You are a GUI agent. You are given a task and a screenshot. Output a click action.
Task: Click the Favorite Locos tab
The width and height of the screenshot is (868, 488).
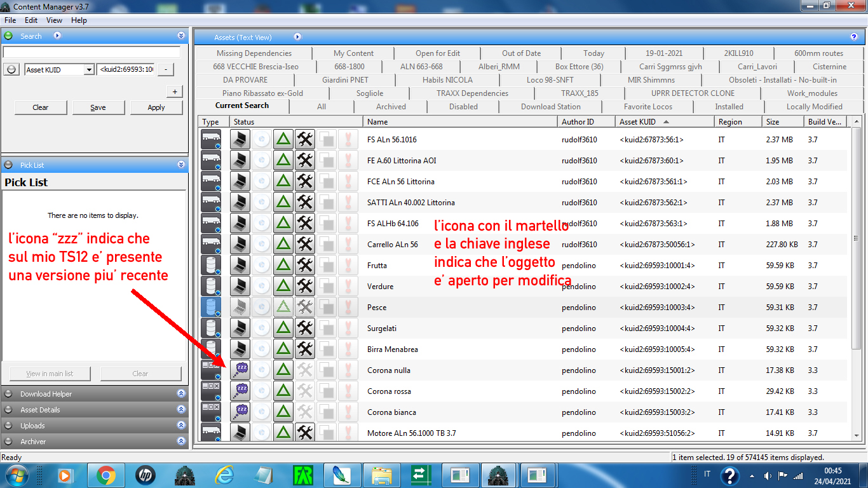click(648, 107)
